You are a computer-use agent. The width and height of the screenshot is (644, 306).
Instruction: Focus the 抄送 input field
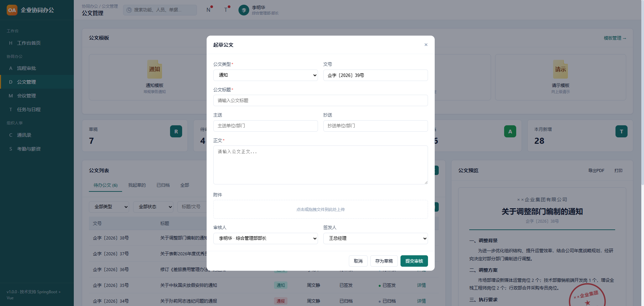pos(376,126)
